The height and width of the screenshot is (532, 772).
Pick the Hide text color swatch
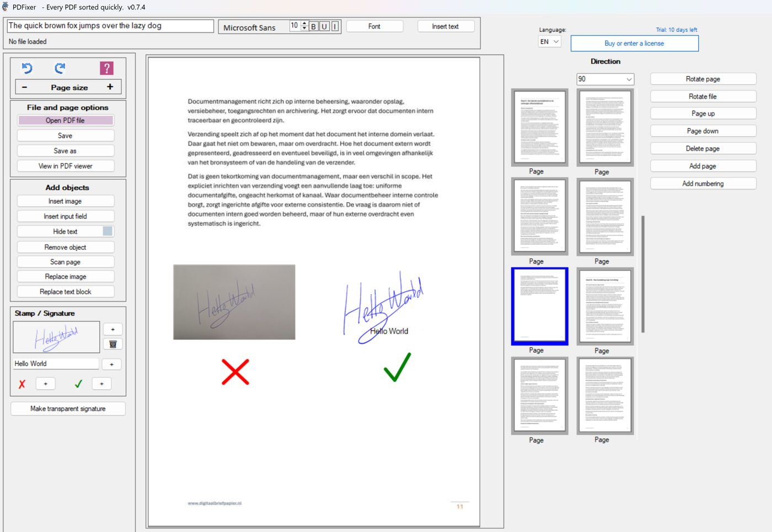[108, 232]
